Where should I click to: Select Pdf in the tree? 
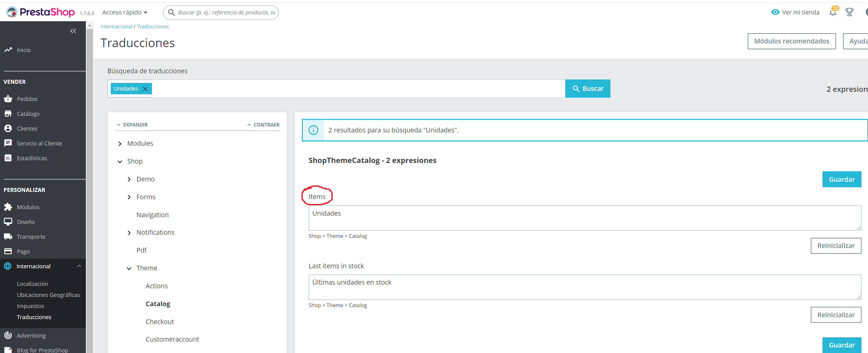(141, 250)
